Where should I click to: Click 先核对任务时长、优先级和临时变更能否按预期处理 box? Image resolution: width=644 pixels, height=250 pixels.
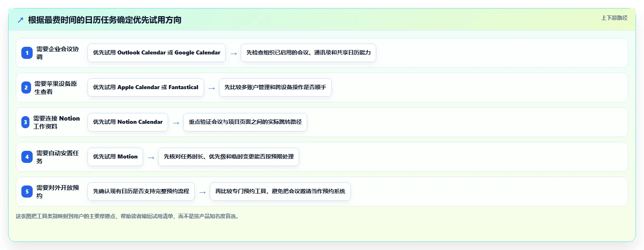pos(229,157)
